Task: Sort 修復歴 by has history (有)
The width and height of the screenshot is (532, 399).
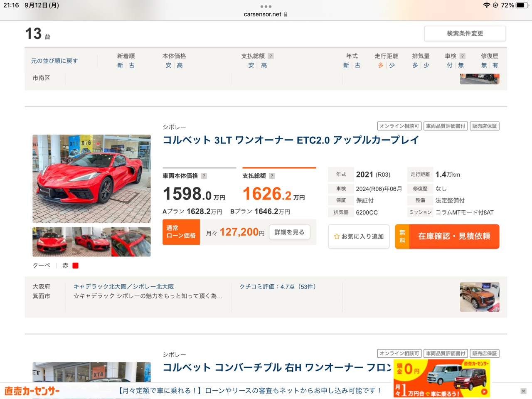Action: 495,65
